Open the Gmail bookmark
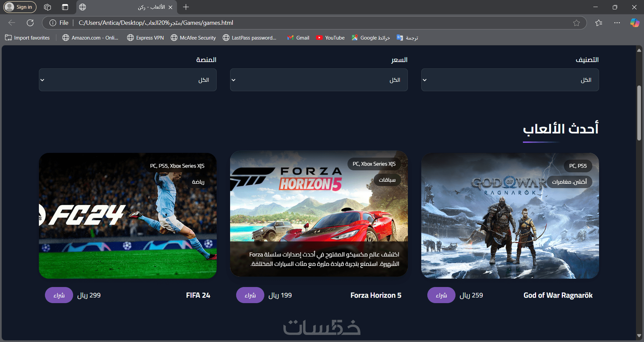 (x=298, y=38)
